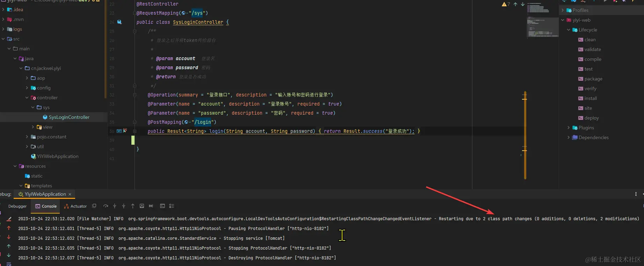Expand the aop package chevron

tap(27, 78)
